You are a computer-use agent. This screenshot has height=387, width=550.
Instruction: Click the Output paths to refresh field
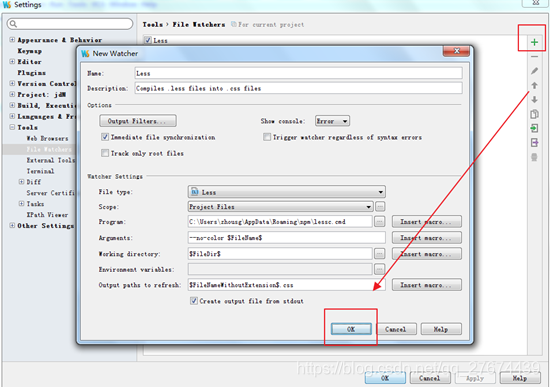pos(287,285)
